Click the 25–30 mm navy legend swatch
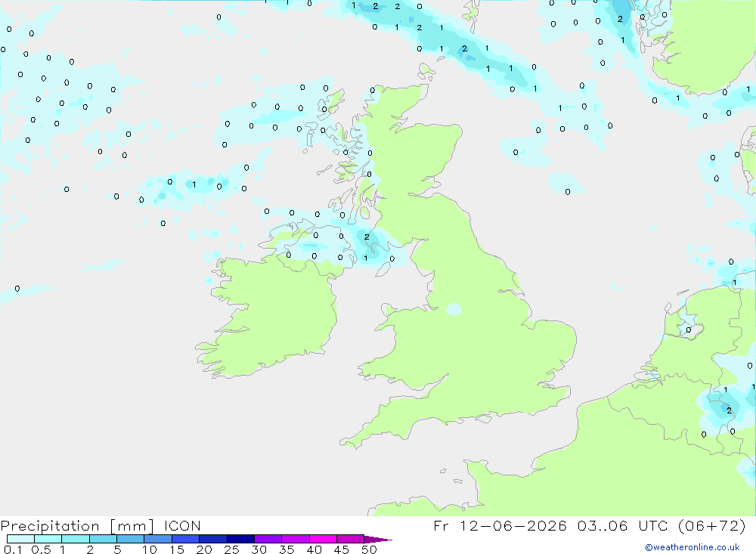The image size is (756, 554). (x=240, y=539)
